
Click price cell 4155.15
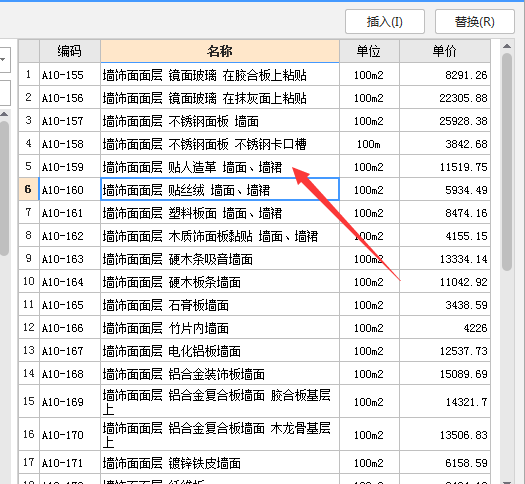[x=445, y=236]
